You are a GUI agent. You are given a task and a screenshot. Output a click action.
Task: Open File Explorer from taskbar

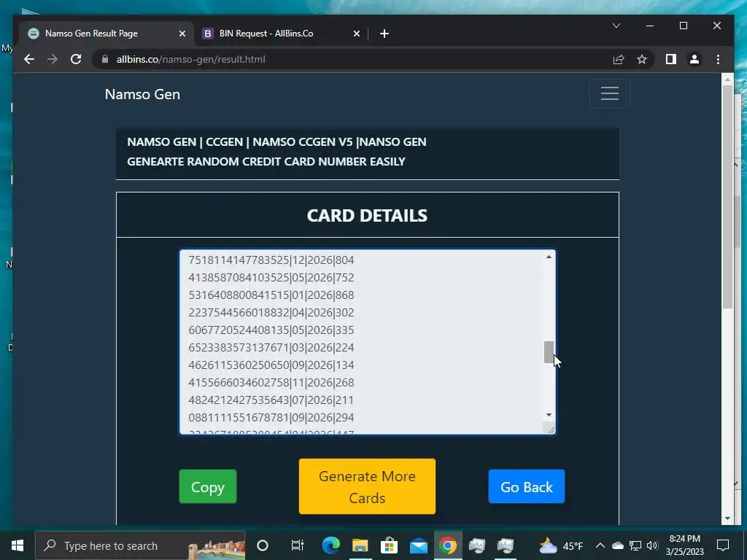point(360,545)
